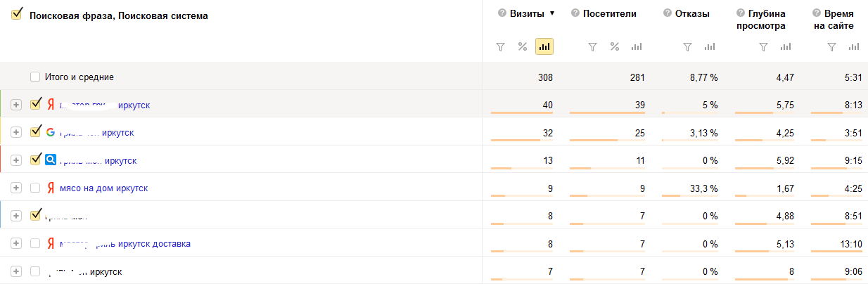868x284 pixels.
Task: Switch Визиты column to percent view
Action: (x=523, y=46)
